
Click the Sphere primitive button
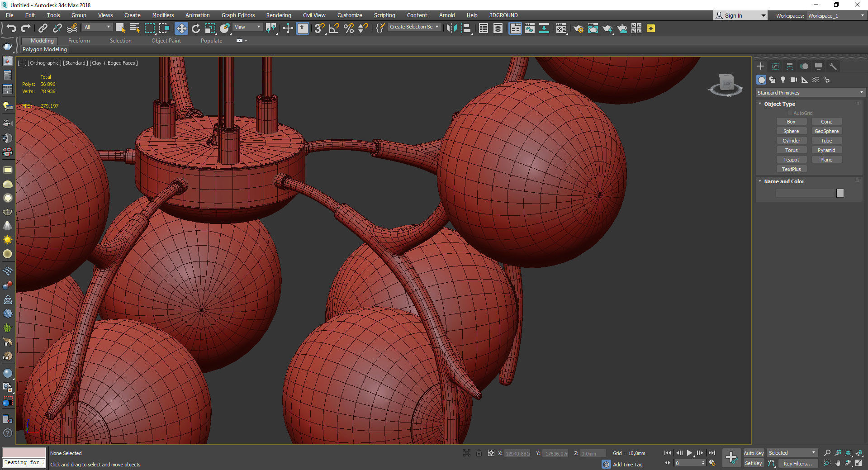coord(791,131)
